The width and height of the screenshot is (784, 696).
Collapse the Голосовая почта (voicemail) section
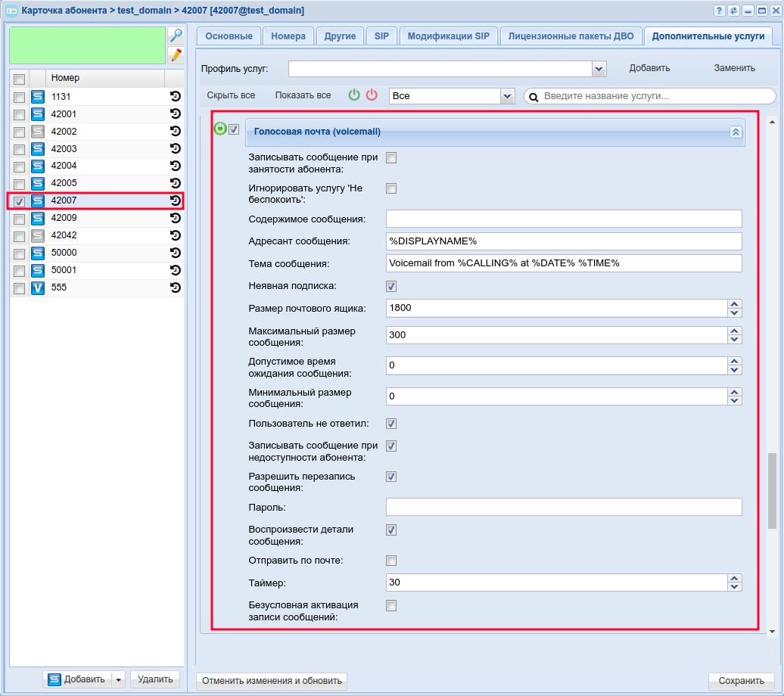[735, 132]
